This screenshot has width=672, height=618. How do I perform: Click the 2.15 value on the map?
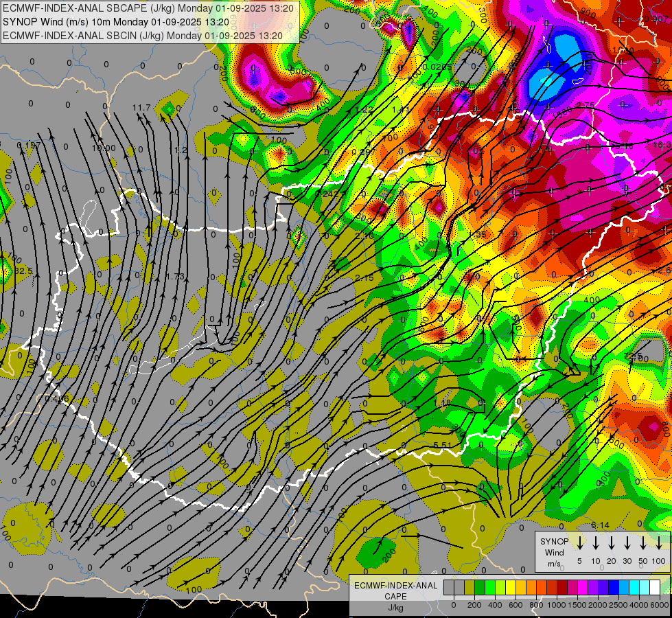point(364,278)
